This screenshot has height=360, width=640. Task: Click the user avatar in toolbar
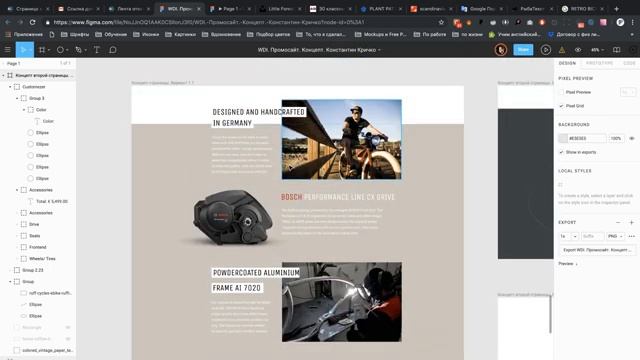tap(501, 50)
